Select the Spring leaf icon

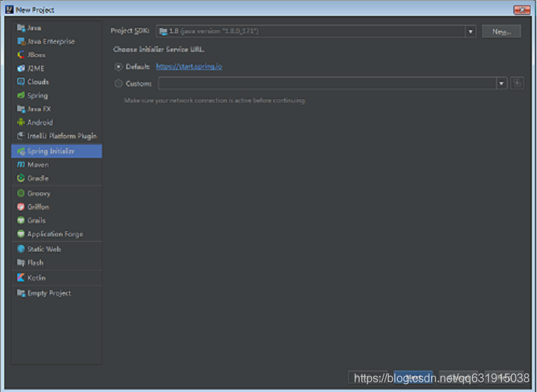tap(21, 96)
